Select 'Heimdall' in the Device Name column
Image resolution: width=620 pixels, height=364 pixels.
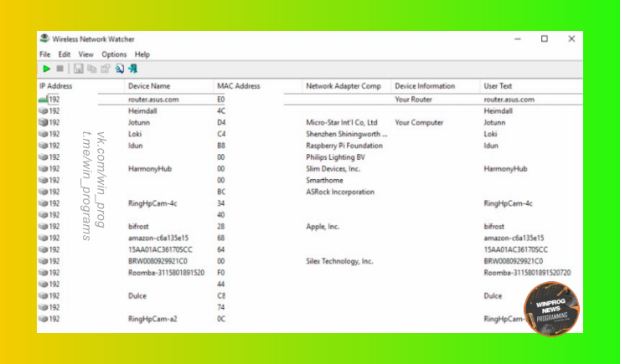(142, 111)
